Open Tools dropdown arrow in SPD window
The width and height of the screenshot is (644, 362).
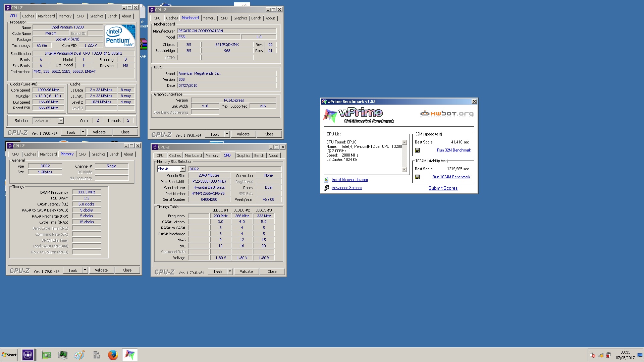230,271
